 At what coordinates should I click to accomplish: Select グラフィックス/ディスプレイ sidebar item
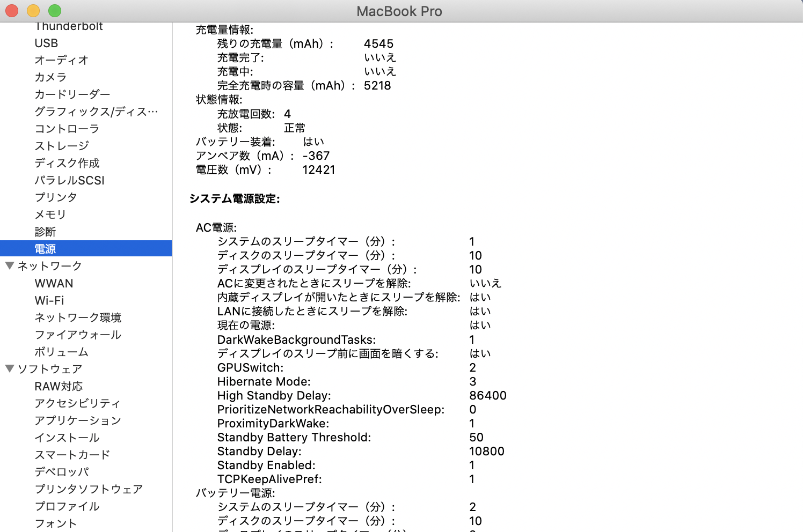pyautogui.click(x=96, y=112)
